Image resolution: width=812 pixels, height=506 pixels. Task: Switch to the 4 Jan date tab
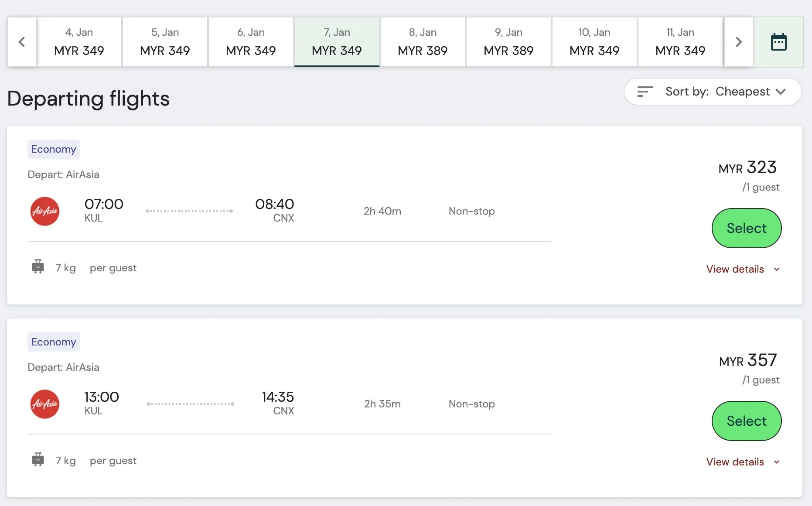79,42
